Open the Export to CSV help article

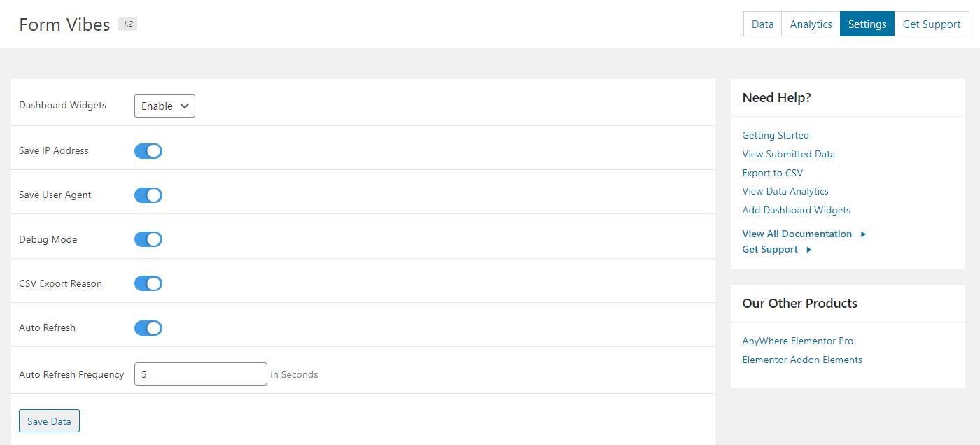[x=772, y=173]
